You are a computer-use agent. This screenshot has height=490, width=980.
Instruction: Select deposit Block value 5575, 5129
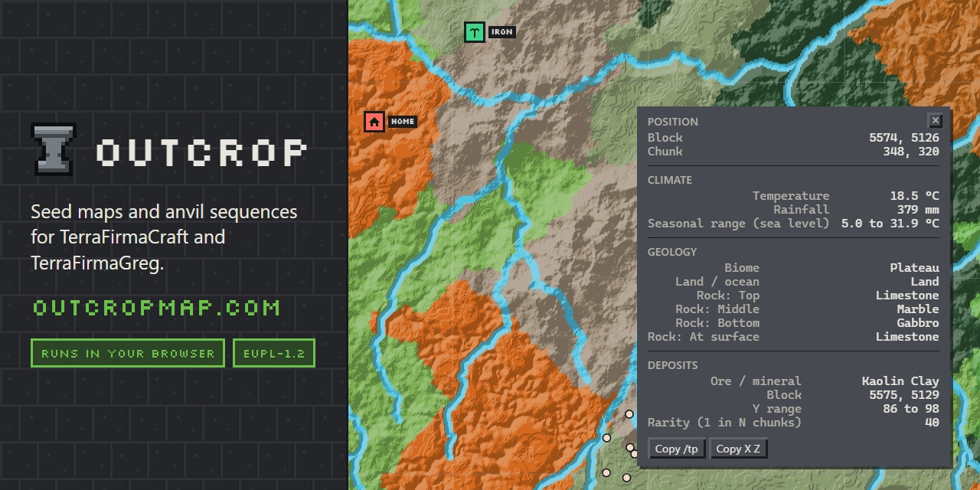903,395
